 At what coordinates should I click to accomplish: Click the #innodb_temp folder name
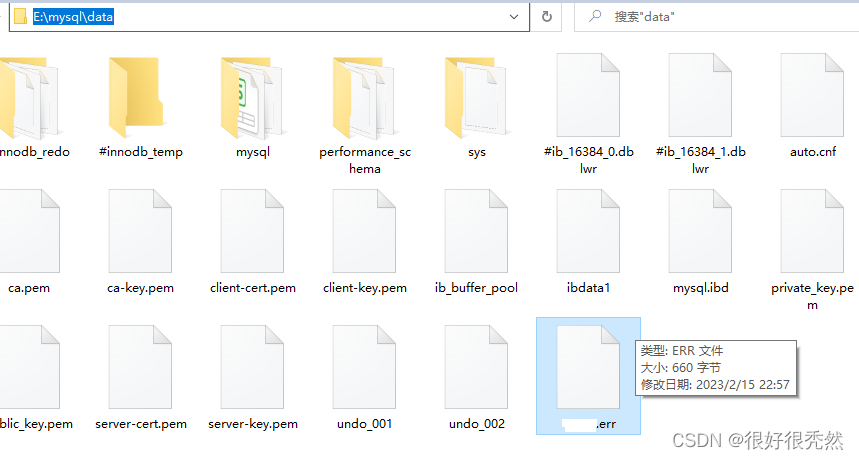pyautogui.click(x=141, y=152)
